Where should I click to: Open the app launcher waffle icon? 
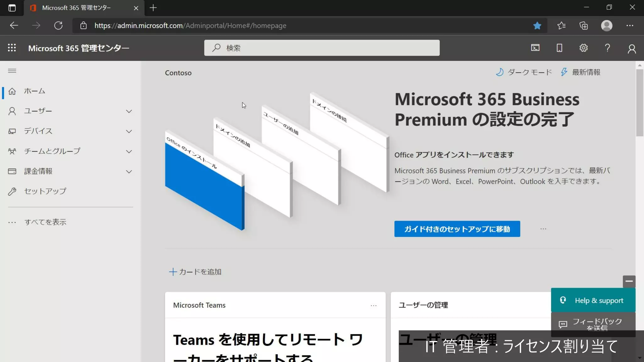click(12, 48)
